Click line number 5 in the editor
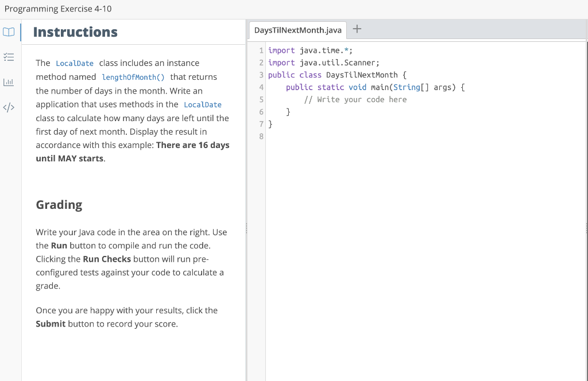The image size is (588, 381). [x=261, y=99]
